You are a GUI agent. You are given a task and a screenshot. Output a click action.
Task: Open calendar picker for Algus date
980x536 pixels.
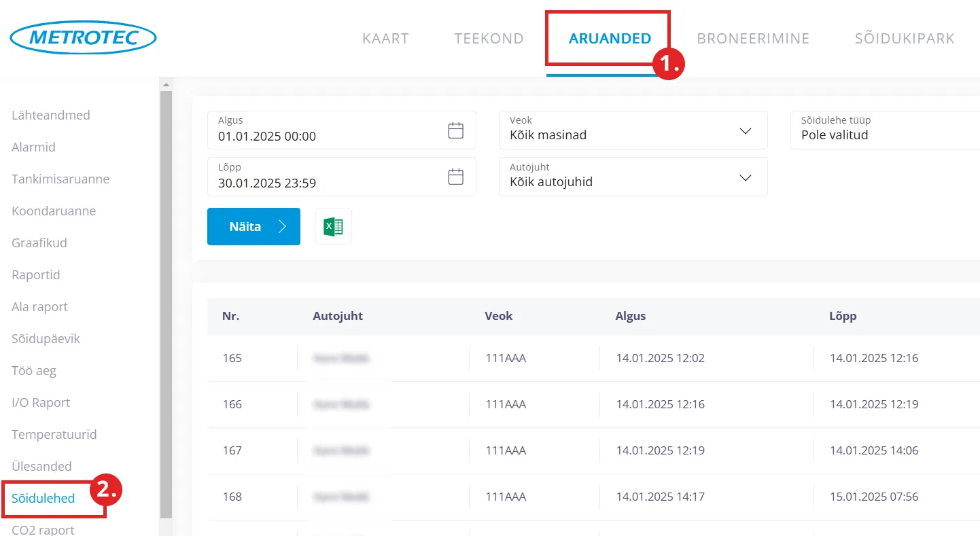point(455,130)
